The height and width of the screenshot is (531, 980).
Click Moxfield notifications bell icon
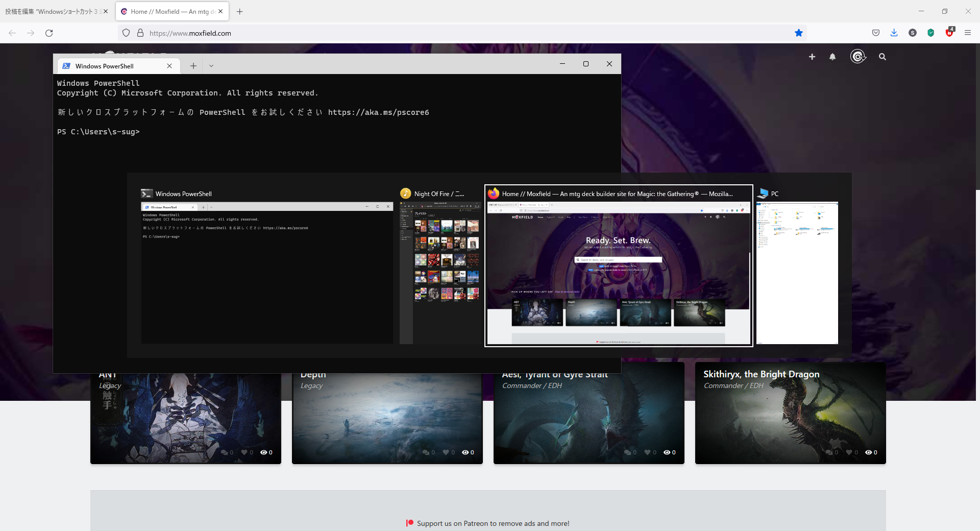pyautogui.click(x=832, y=57)
